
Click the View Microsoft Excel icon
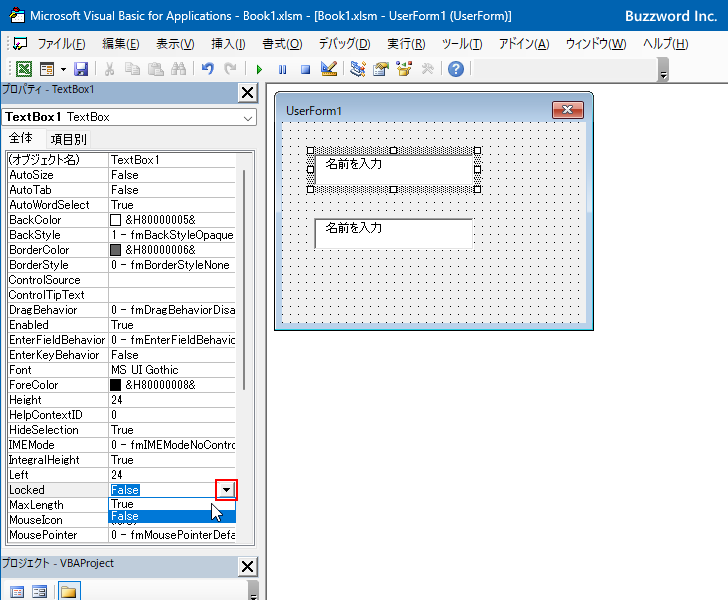(x=24, y=69)
